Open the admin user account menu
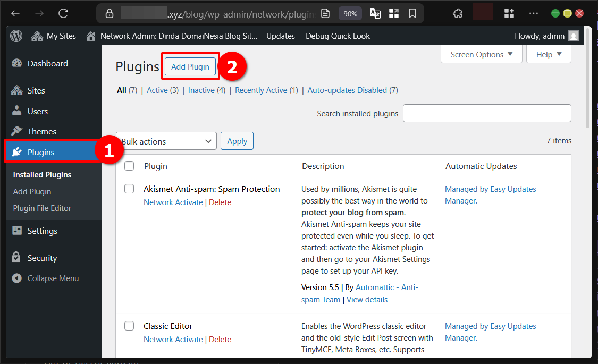The height and width of the screenshot is (364, 598). (540, 36)
